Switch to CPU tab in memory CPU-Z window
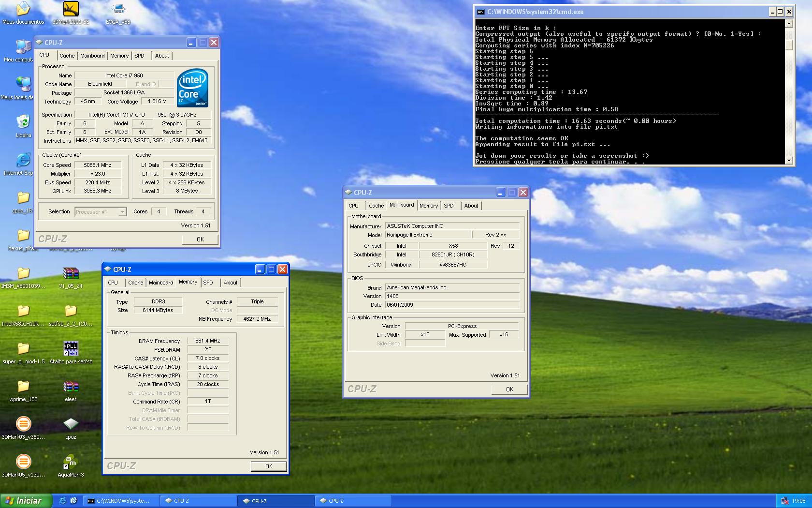This screenshot has width=812, height=508. click(x=113, y=283)
